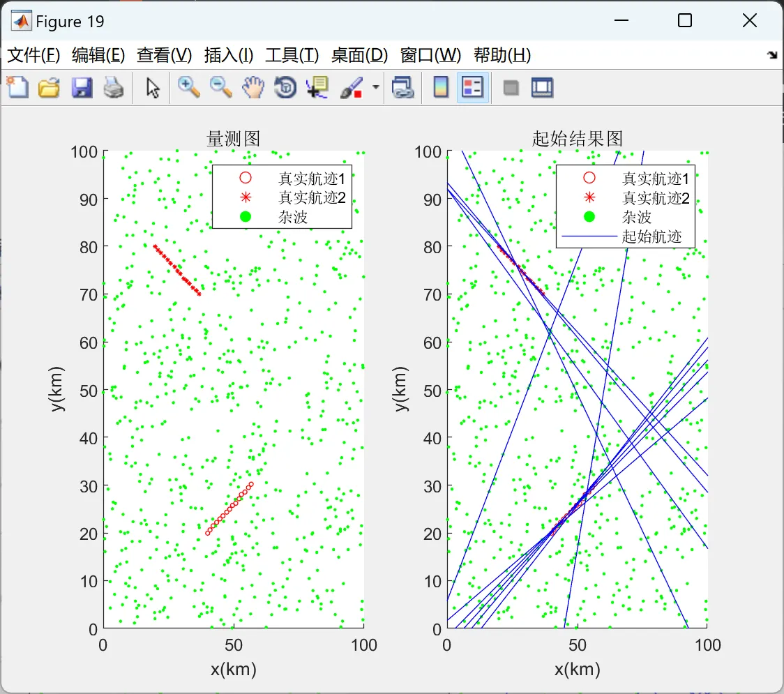Expand the Brush tool color dropdown arrow

pos(375,87)
